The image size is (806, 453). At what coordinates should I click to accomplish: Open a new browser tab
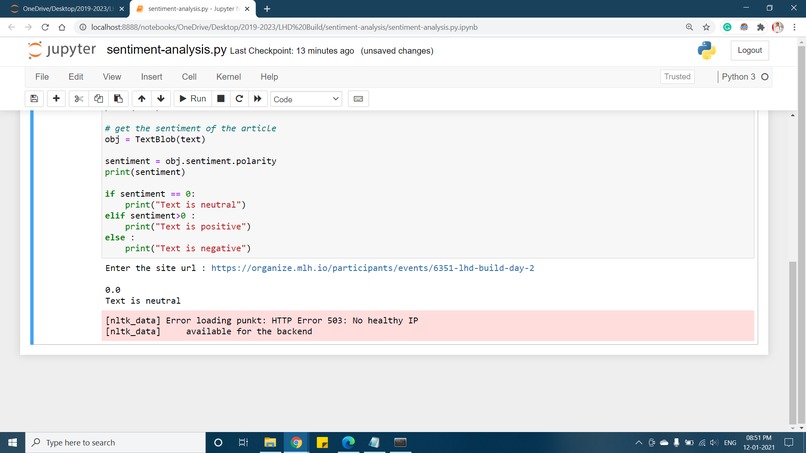point(267,9)
